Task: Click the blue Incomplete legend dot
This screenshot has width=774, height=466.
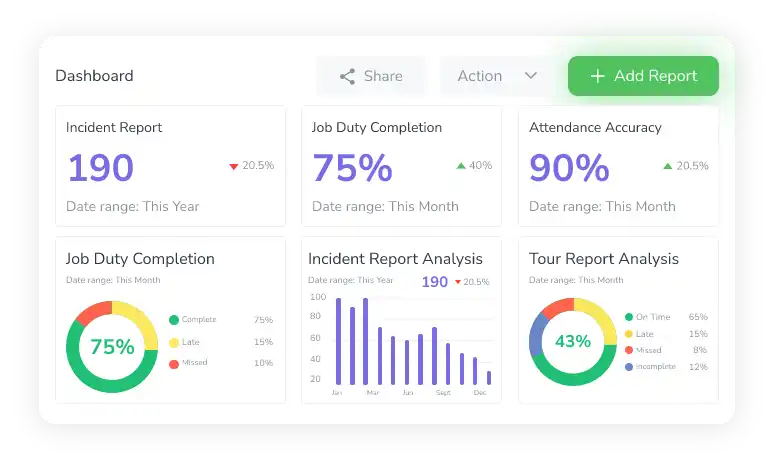Action: 629,367
